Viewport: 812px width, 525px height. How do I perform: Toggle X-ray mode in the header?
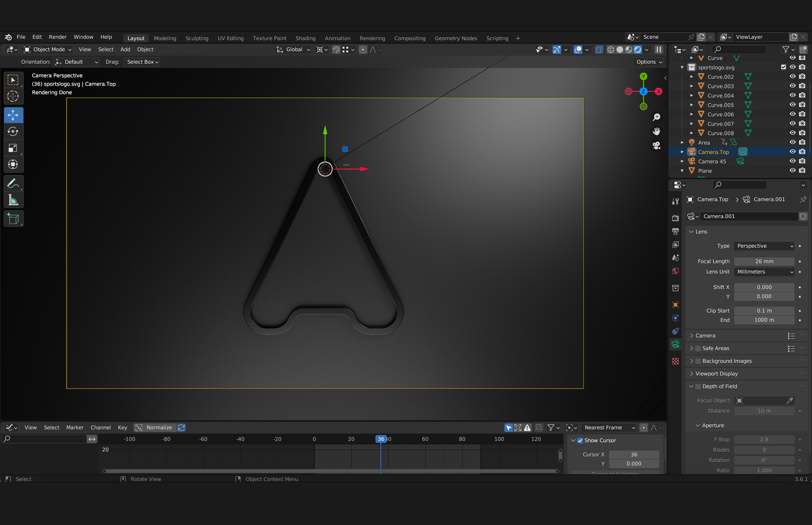(599, 50)
